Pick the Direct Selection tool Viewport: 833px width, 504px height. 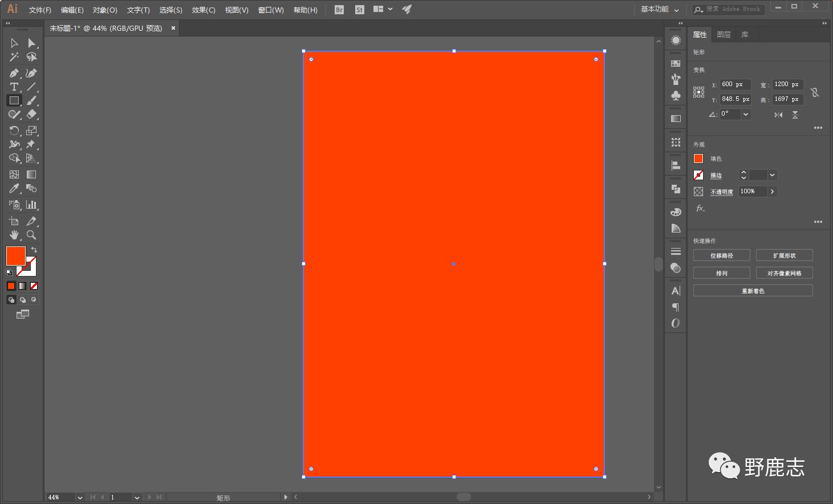(x=31, y=43)
